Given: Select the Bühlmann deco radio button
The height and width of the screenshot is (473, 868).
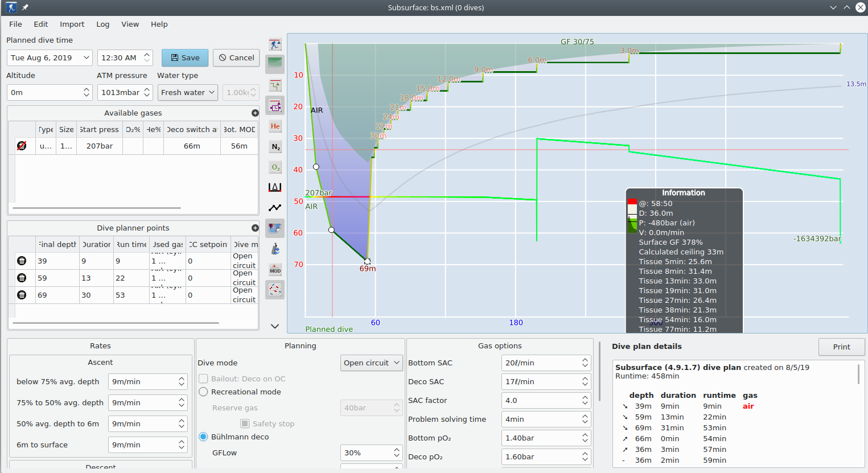Looking at the screenshot, I should tap(204, 437).
